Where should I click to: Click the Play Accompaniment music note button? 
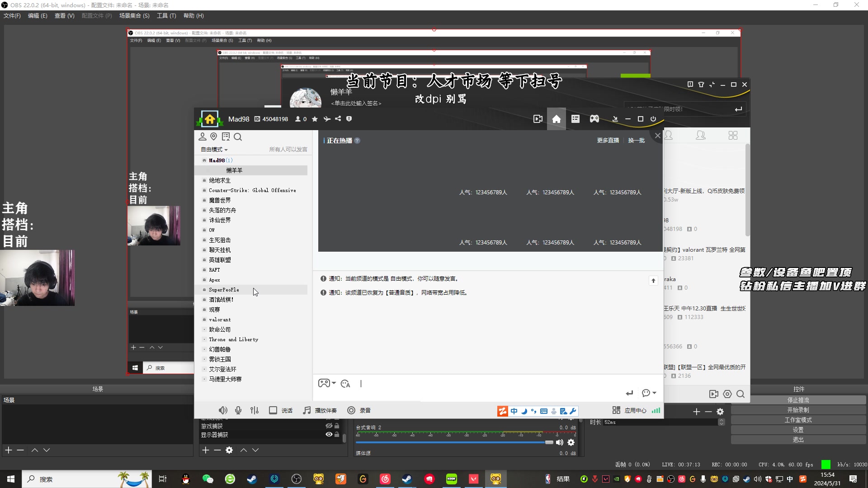(x=320, y=410)
